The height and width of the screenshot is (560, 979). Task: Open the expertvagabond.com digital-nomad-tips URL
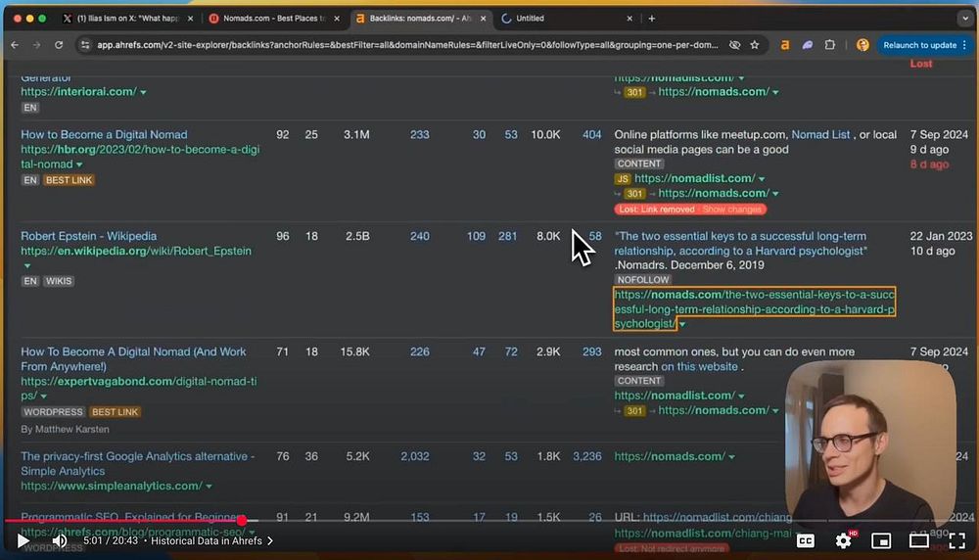pos(139,389)
